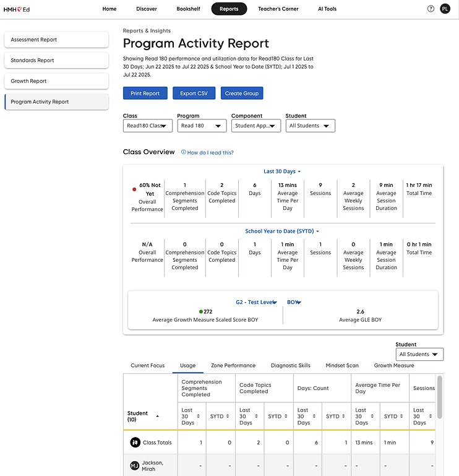Viewport: 459px width, 476px height.
Task: Open Growth Report in sidebar
Action: [x=56, y=81]
